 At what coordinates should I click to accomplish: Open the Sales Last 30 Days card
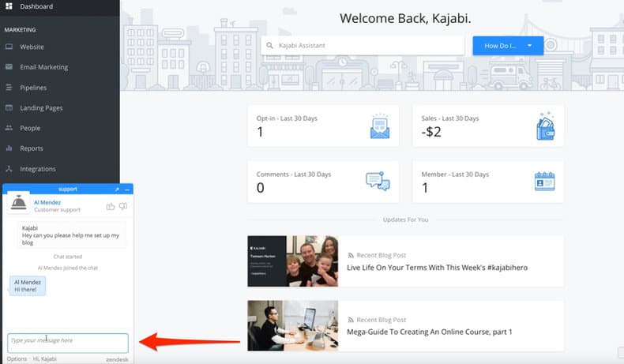488,126
